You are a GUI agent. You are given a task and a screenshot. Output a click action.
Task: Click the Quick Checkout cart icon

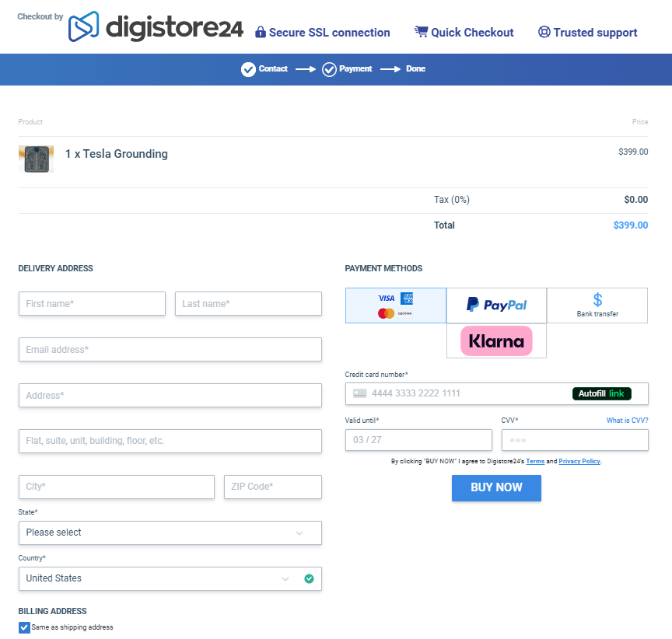pos(421,32)
